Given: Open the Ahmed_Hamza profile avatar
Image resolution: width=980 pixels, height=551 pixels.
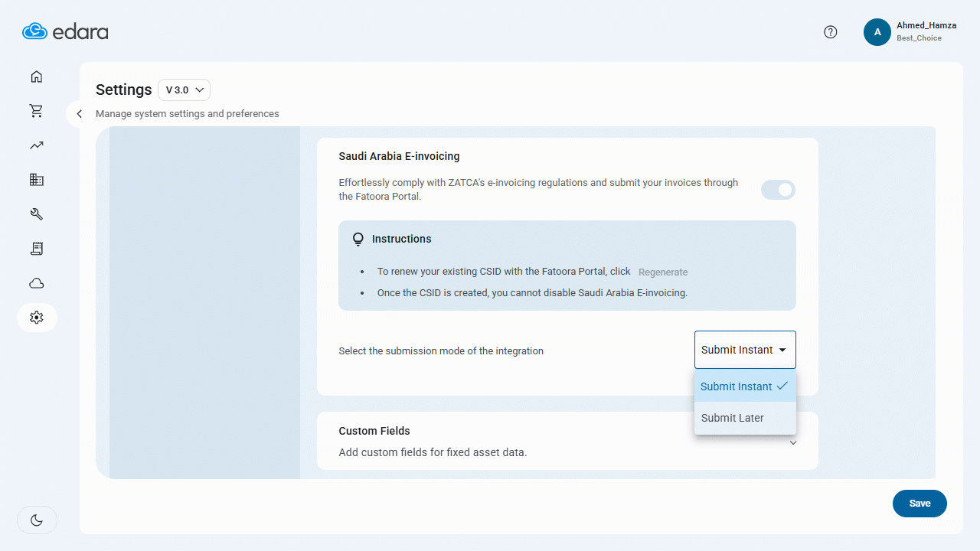Looking at the screenshot, I should coord(877,32).
